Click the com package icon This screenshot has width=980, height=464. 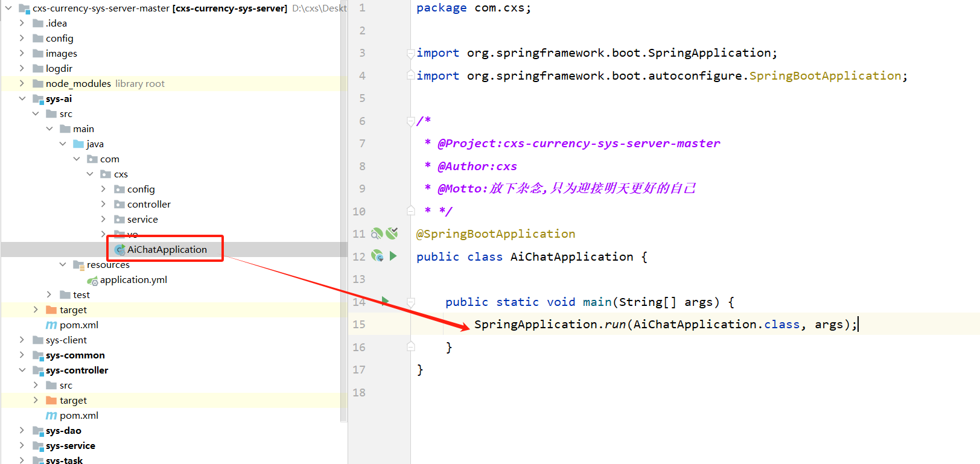(92, 159)
